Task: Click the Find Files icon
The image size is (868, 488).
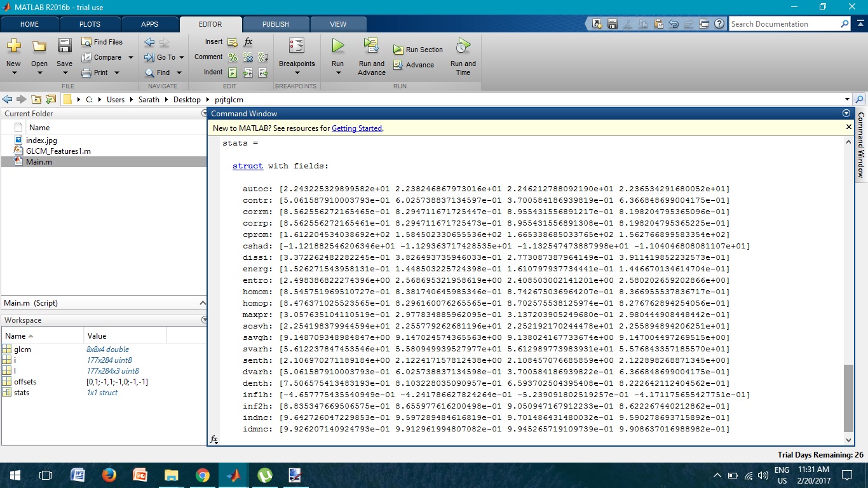Action: point(102,42)
